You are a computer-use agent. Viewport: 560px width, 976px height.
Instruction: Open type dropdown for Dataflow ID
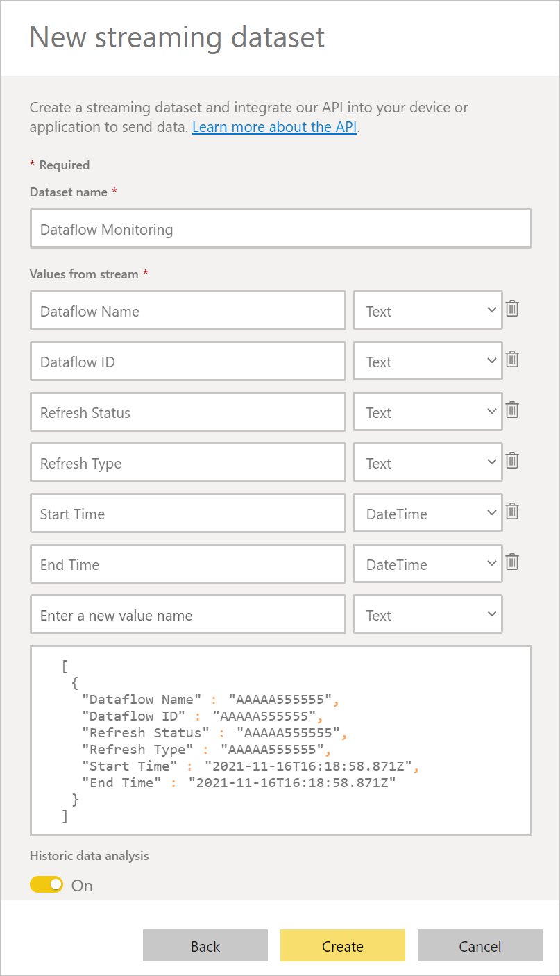pos(427,361)
